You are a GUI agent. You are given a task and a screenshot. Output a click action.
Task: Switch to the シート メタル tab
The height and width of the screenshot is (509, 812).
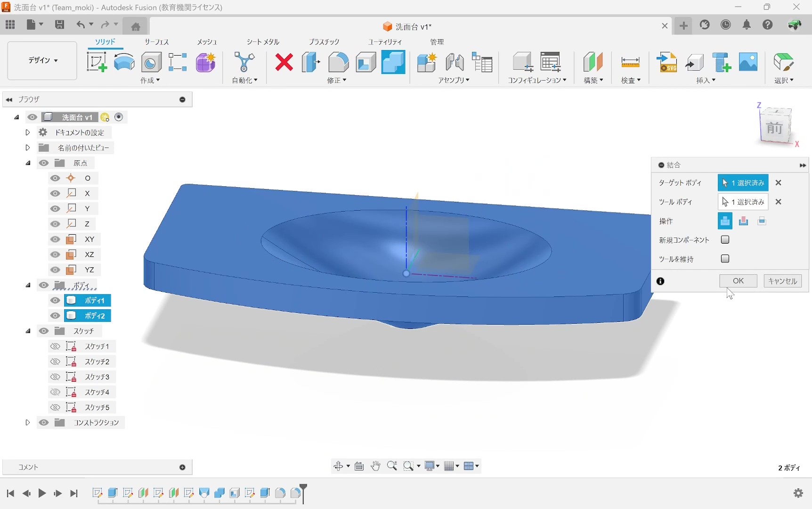[263, 42]
